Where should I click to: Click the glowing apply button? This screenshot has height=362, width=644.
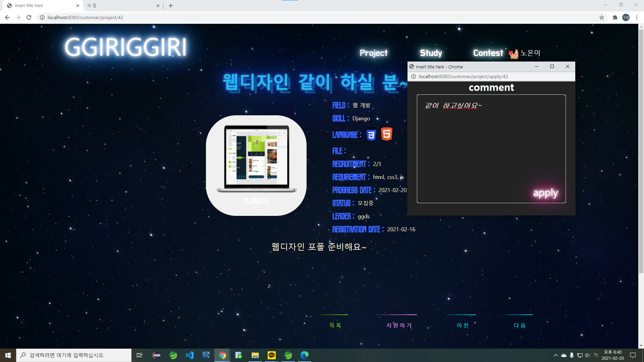coord(545,193)
